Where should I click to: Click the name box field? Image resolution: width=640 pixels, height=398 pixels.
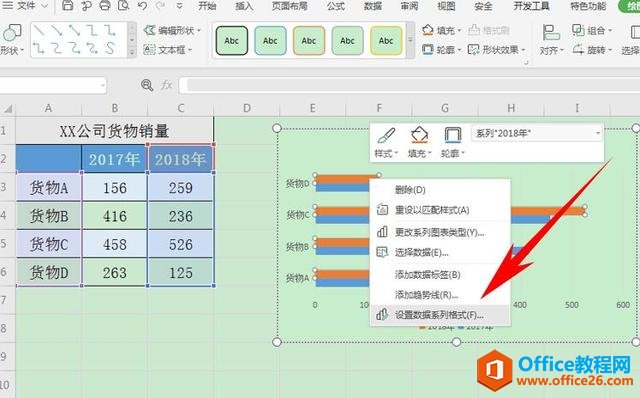(x=52, y=85)
